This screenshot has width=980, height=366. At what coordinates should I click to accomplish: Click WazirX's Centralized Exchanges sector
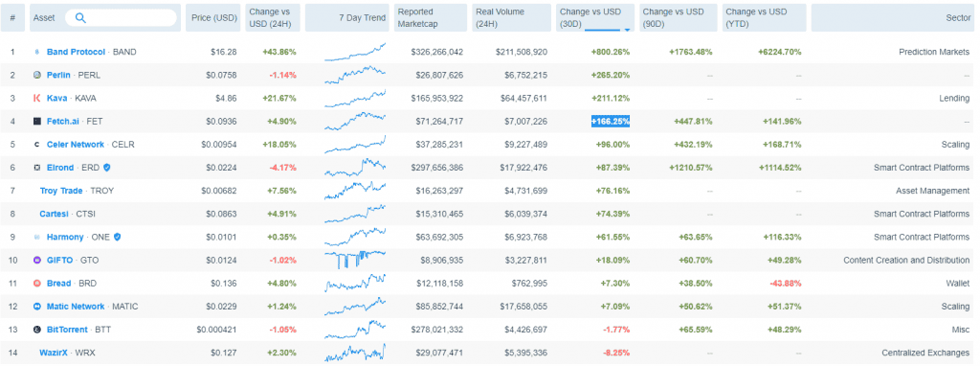925,353
